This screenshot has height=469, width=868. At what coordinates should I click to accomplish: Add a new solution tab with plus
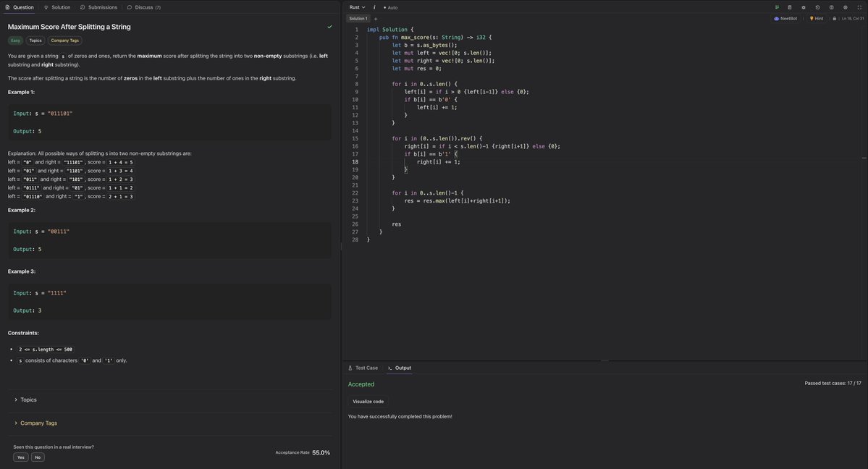(375, 18)
